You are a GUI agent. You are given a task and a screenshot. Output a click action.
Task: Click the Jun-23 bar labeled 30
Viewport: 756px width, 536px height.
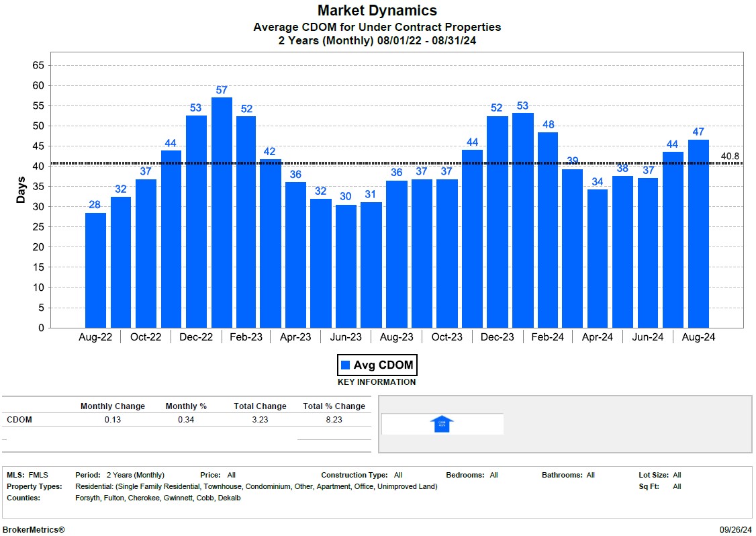[346, 266]
